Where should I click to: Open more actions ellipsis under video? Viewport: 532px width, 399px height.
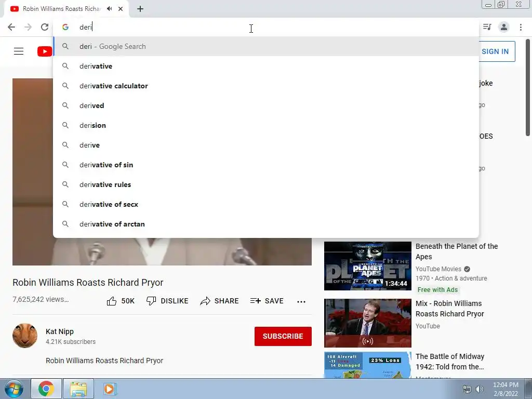coord(301,301)
